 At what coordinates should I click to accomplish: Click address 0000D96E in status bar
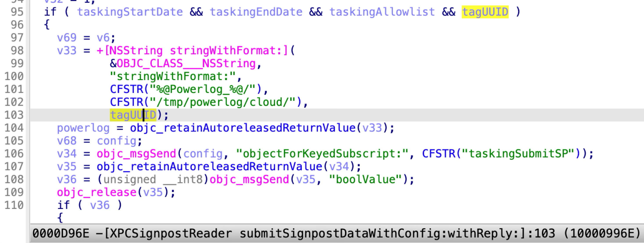[x=61, y=234]
